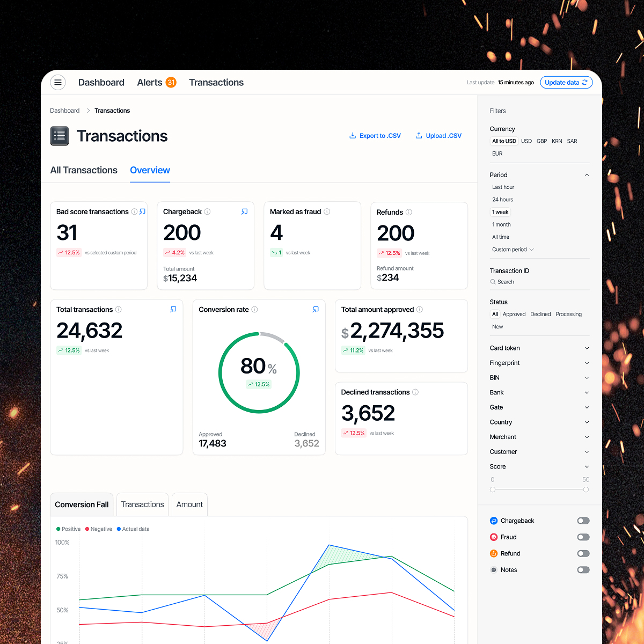Click the Update data button
Screen dimensions: 644x644
(x=566, y=82)
